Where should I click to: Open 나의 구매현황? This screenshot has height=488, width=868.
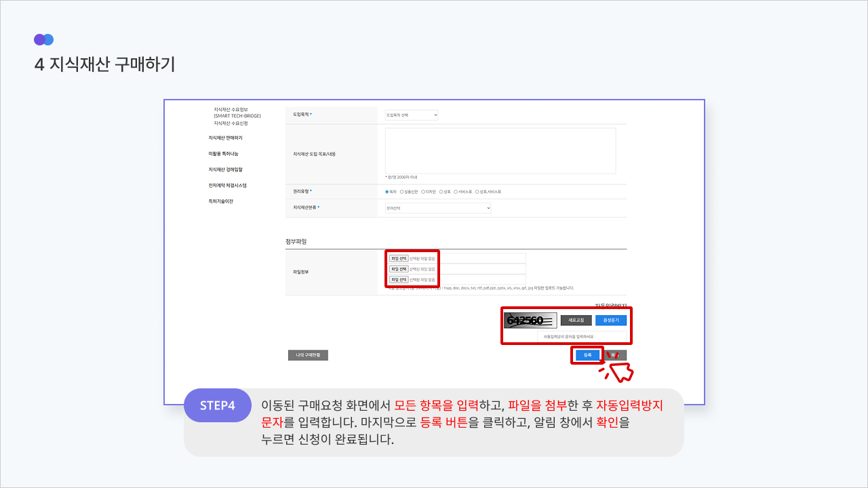(308, 355)
